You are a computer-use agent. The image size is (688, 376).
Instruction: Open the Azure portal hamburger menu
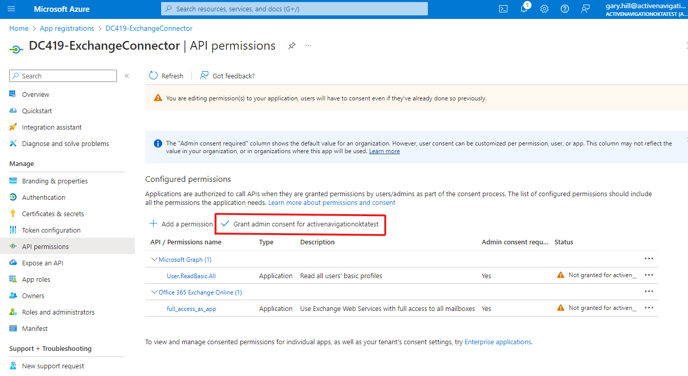point(11,9)
